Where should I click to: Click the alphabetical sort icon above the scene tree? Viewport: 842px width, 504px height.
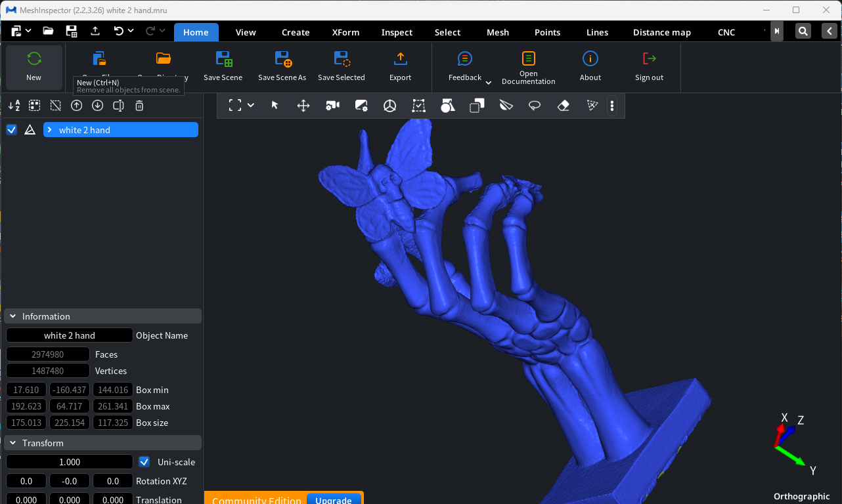14,105
